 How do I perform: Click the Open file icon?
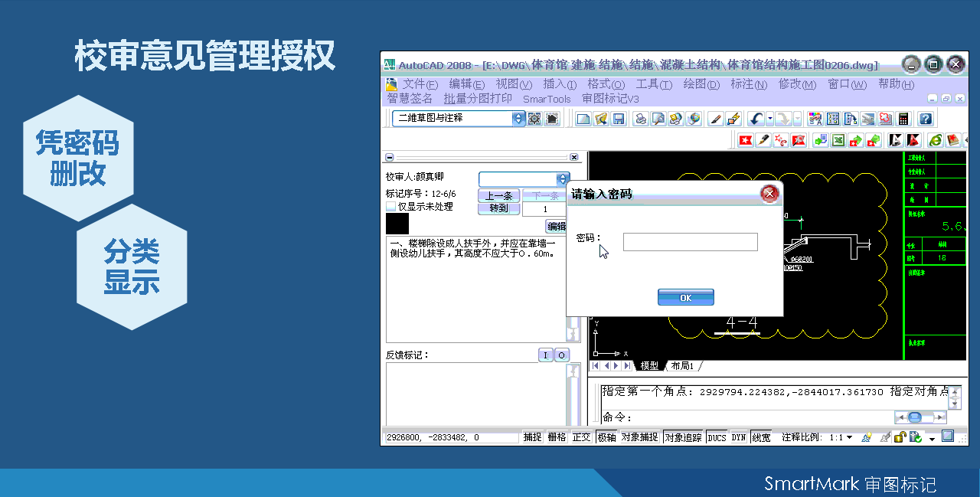coord(601,119)
